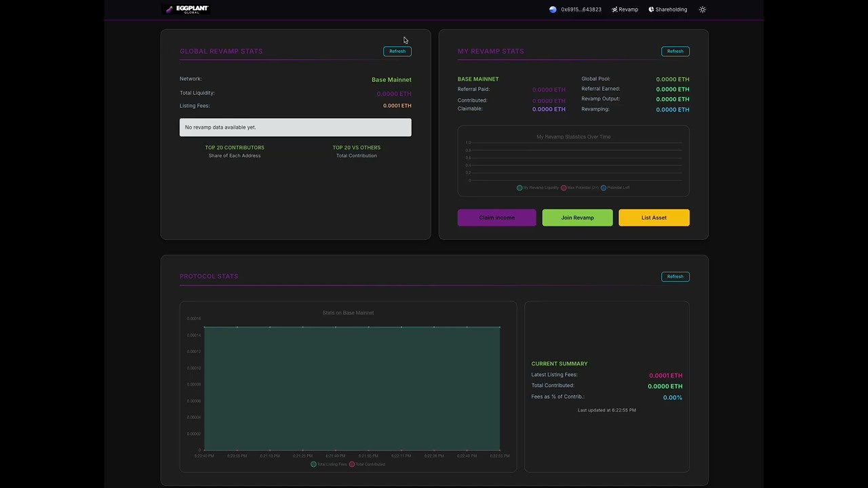Click the Listing Fees 0.0001 ETH value
The width and height of the screenshot is (868, 488).
397,106
